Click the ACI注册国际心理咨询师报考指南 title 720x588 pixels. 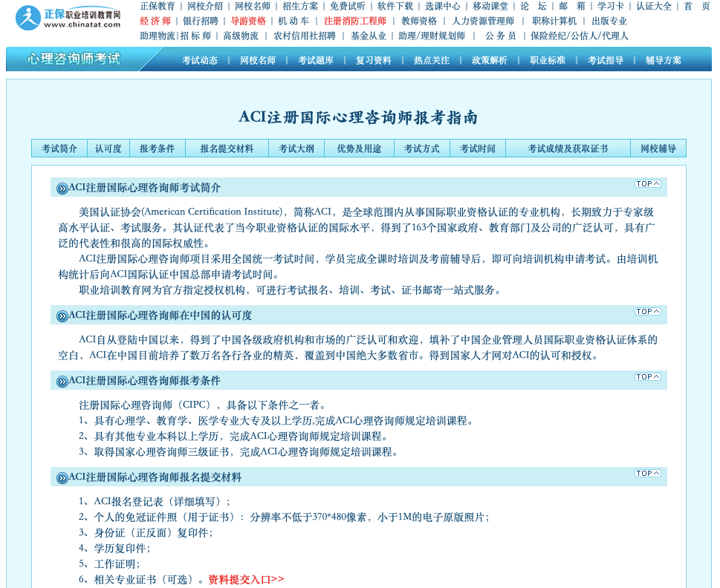[x=358, y=117]
